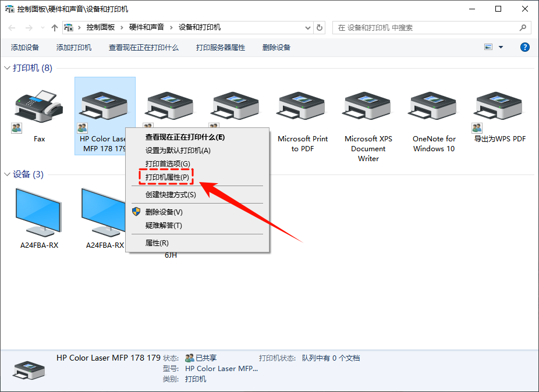Select the A24FBA-RX display device
Image resolution: width=539 pixels, height=392 pixels.
[x=38, y=209]
